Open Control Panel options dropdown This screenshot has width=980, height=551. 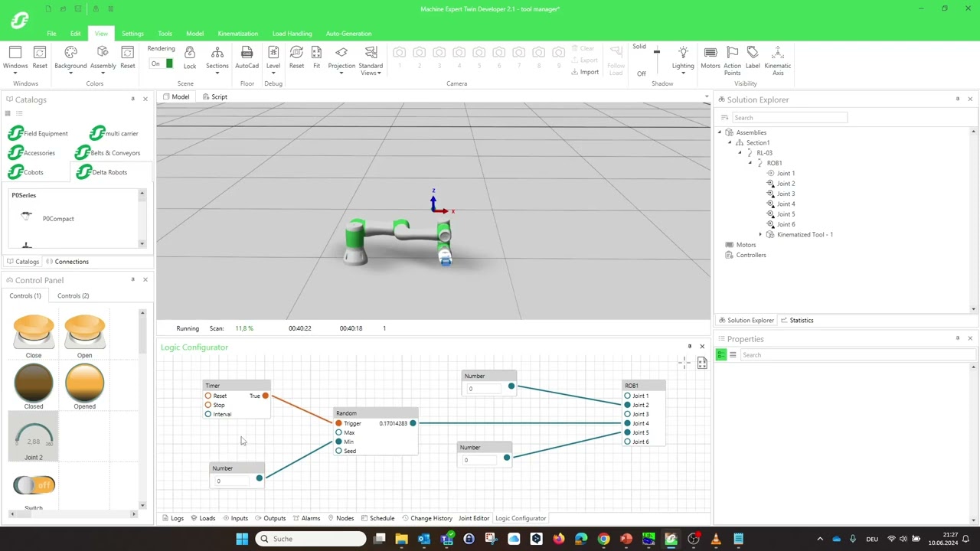pos(132,279)
